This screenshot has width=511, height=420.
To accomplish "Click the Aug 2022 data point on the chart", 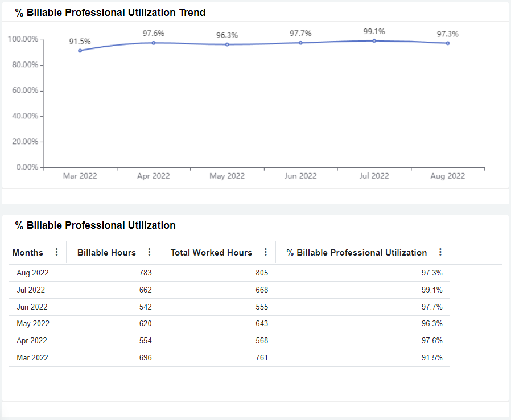I will pyautogui.click(x=447, y=43).
